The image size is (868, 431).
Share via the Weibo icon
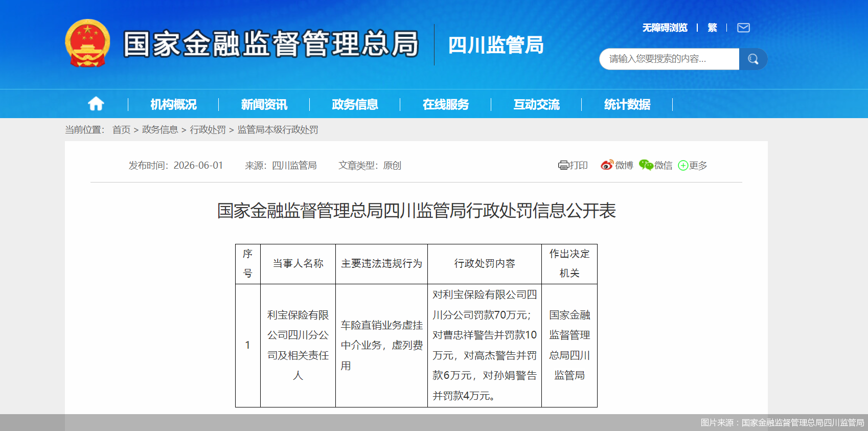click(x=607, y=165)
